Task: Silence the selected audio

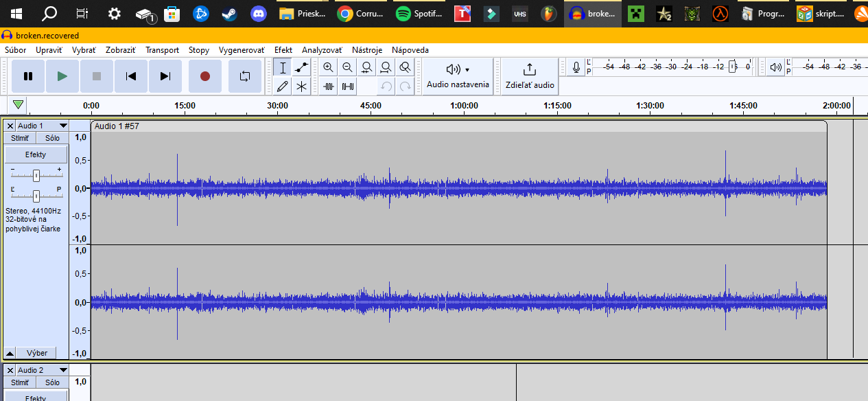Action: pos(347,87)
